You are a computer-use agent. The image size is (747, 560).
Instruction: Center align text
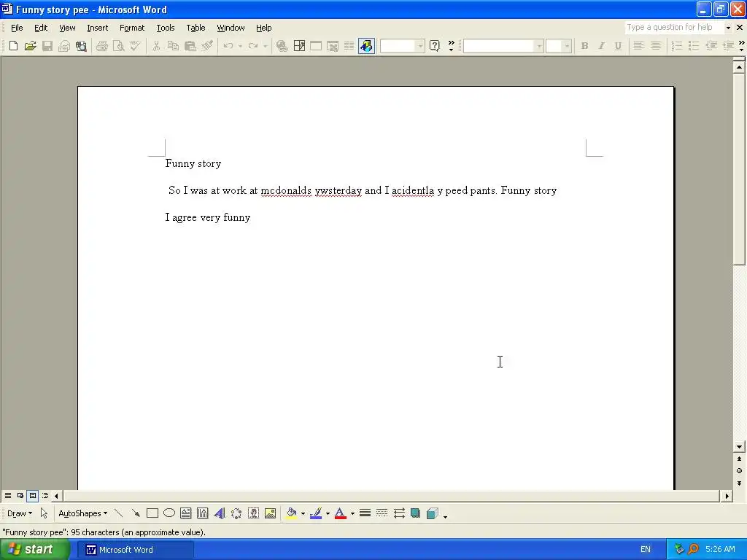(656, 46)
